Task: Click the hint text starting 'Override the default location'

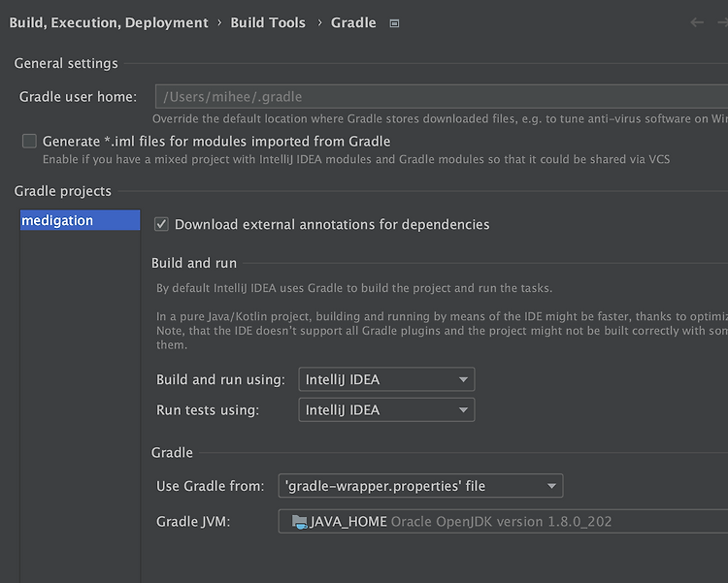Action: [x=440, y=118]
